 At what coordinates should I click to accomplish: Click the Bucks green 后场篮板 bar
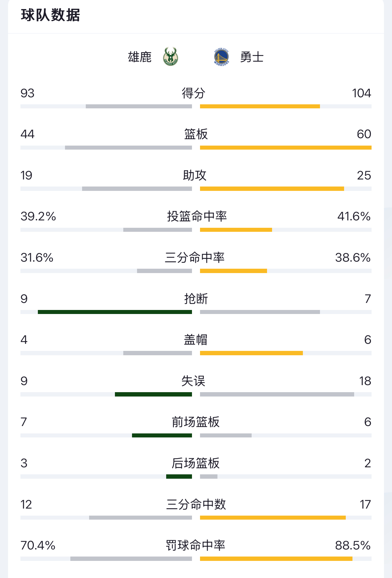[x=179, y=476]
